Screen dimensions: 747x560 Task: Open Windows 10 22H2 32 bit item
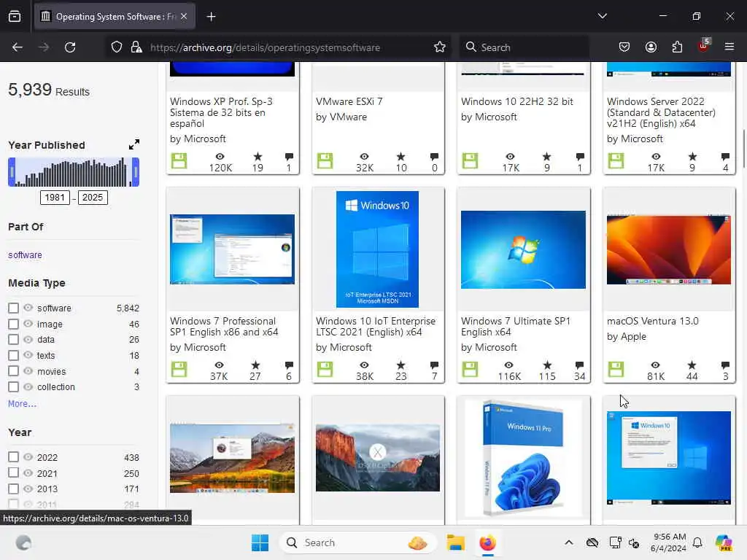[x=517, y=101]
